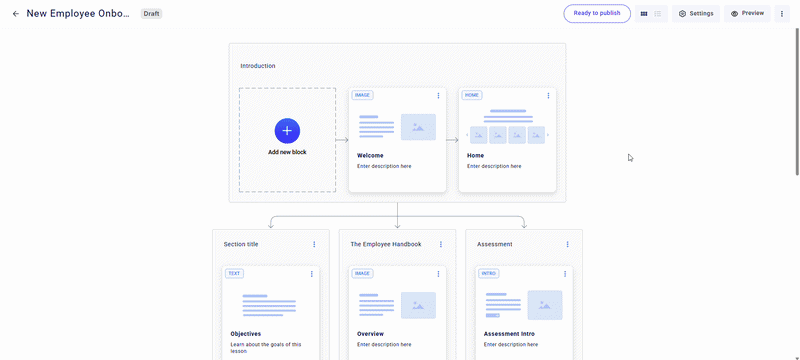Click the Assessment Intro description text
800x360 pixels.
[x=511, y=345]
